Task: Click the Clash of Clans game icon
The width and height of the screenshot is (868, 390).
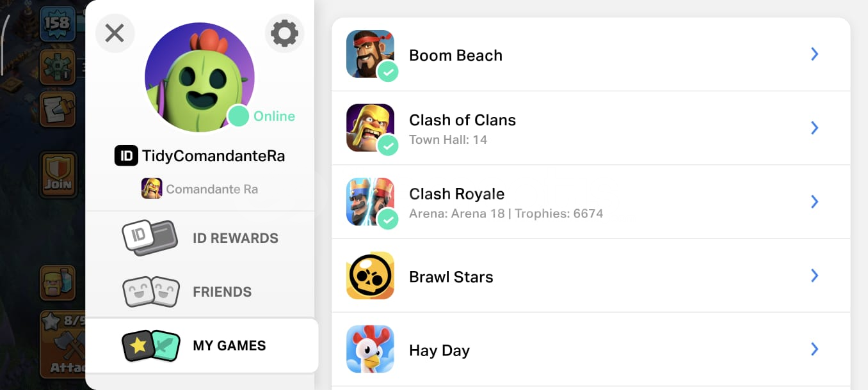Action: tap(370, 128)
